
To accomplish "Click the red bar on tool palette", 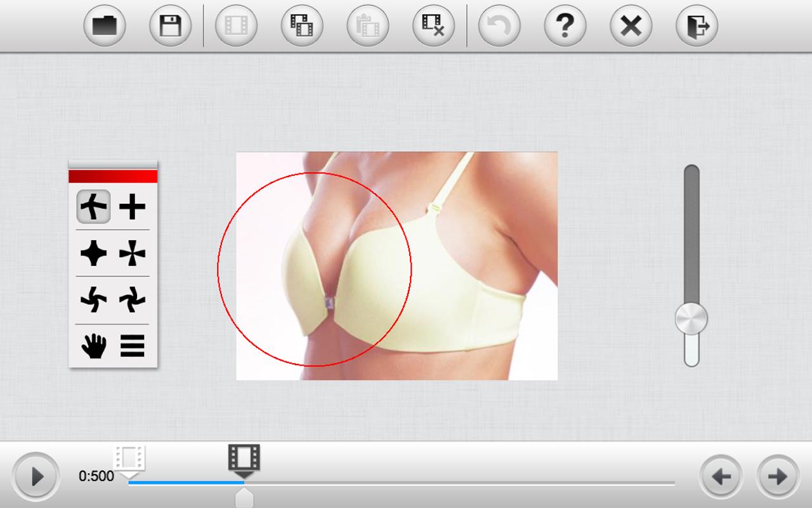I will [x=113, y=177].
